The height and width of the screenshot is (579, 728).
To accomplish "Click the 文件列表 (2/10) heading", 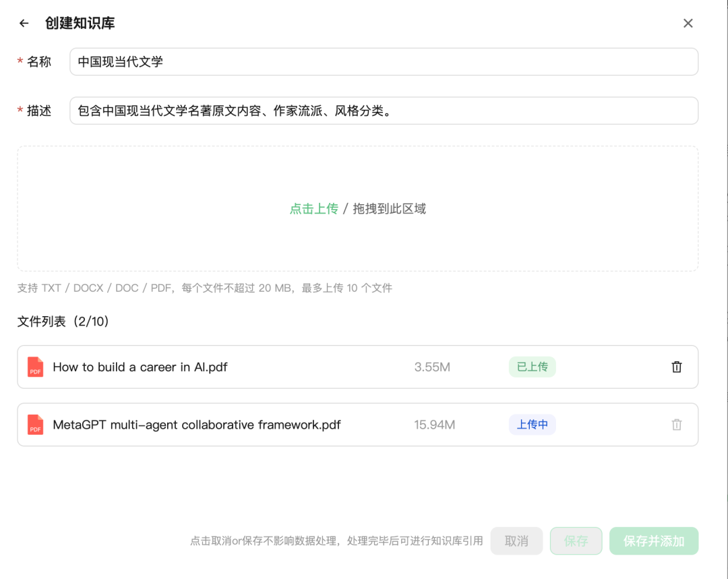I will (x=63, y=322).
